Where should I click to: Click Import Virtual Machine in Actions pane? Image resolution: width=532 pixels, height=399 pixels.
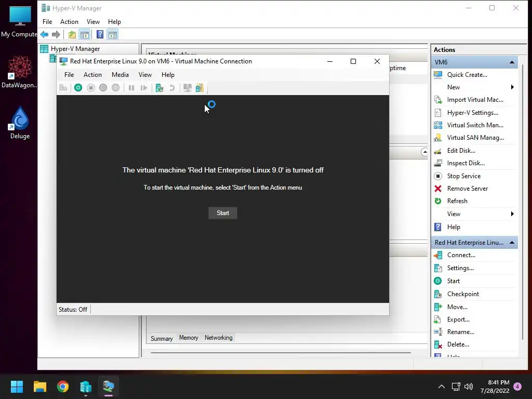[x=475, y=100]
